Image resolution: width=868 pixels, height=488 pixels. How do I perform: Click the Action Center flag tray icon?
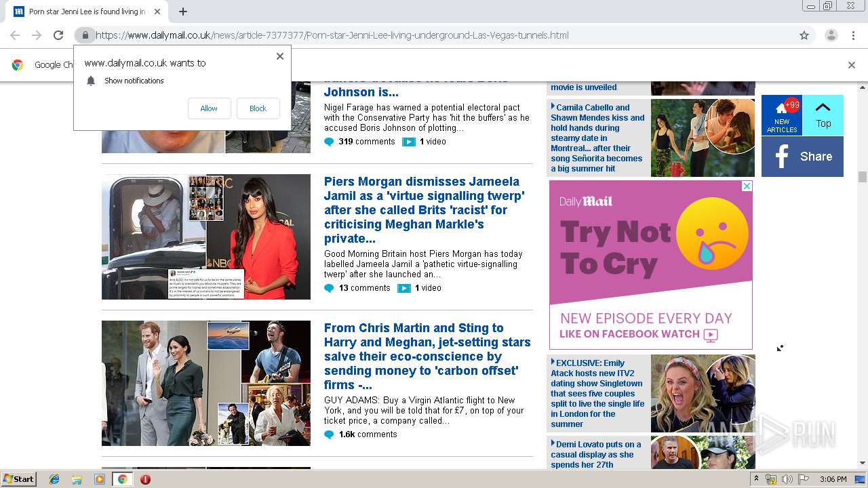804,479
